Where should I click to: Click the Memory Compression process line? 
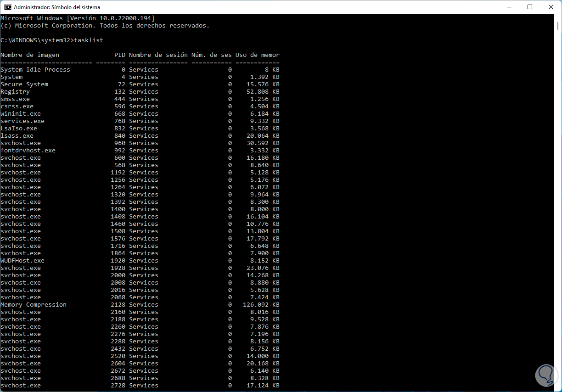33,304
